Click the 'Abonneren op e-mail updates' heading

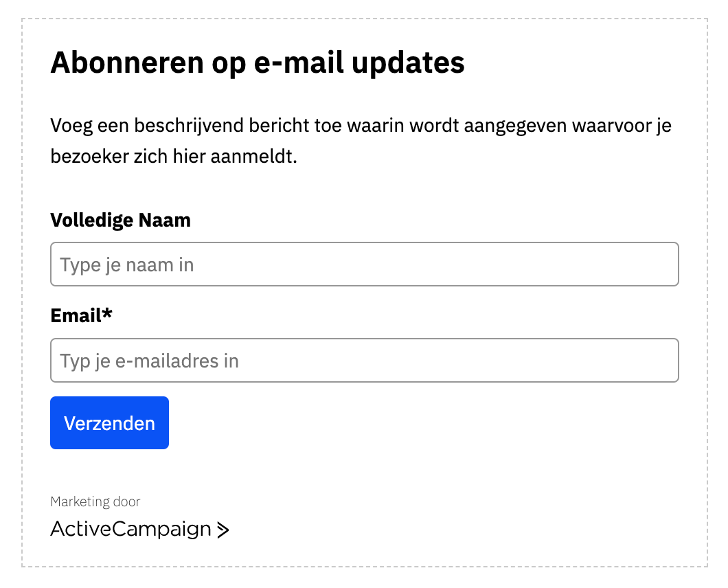[x=258, y=63]
